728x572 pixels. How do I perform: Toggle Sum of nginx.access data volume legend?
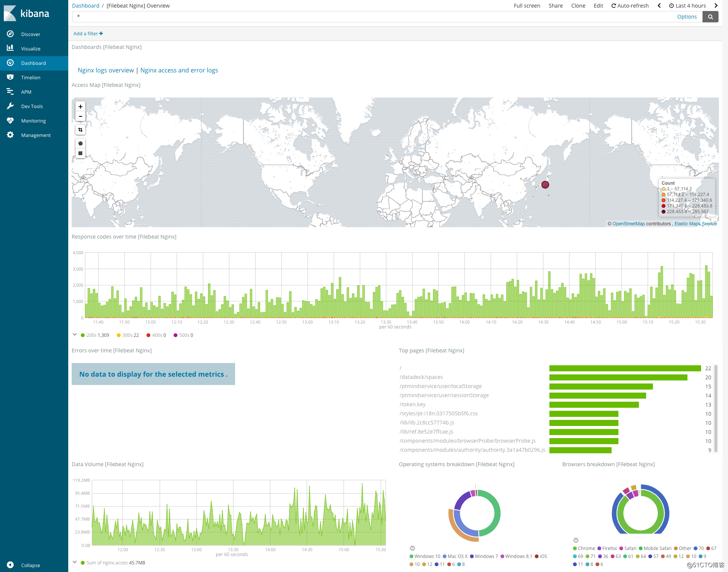[113, 563]
